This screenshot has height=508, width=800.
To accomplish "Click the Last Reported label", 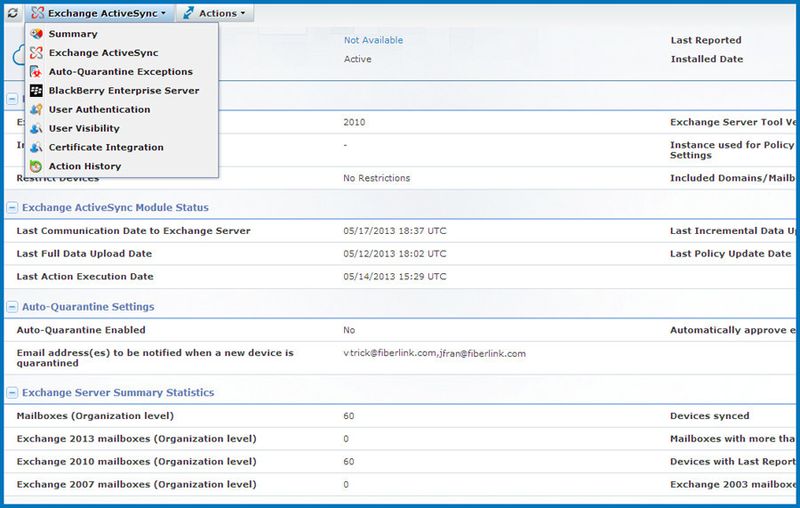I will point(706,40).
